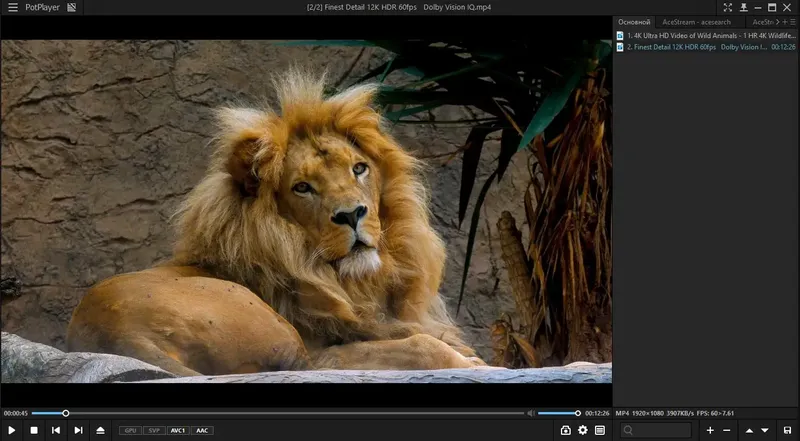Move selected playlist item down
Screen dimensions: 800x441
coord(765,430)
